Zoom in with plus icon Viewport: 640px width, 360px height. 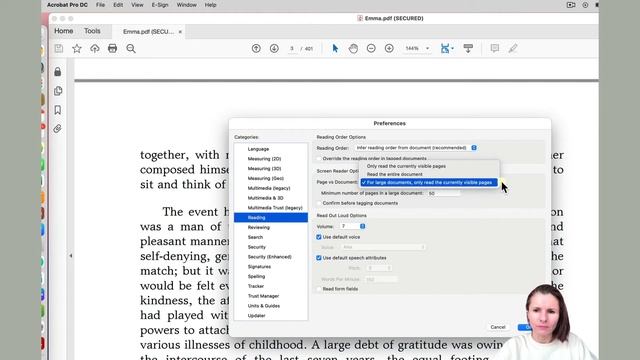click(x=389, y=49)
